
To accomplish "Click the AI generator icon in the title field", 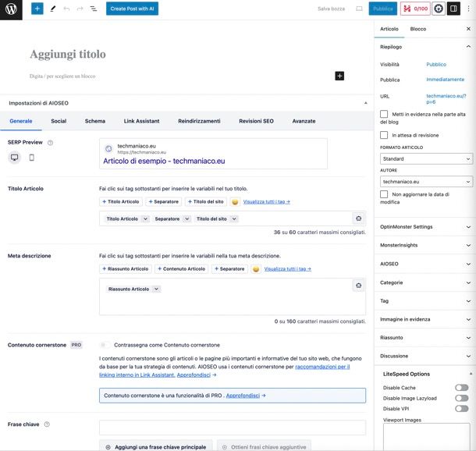I will (358, 218).
